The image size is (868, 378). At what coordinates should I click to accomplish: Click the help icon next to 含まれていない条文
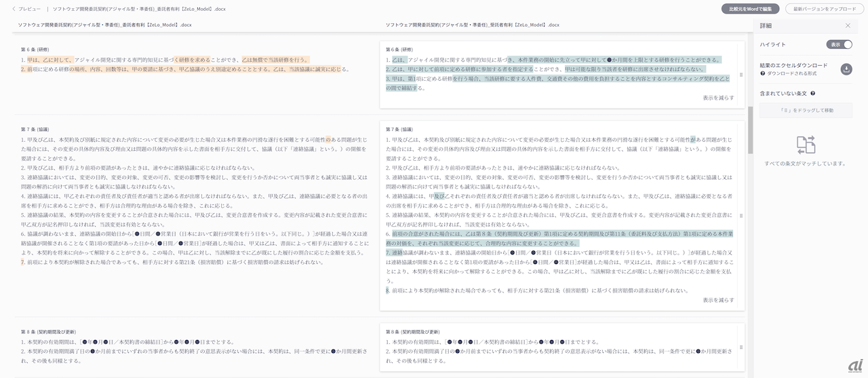pos(812,94)
